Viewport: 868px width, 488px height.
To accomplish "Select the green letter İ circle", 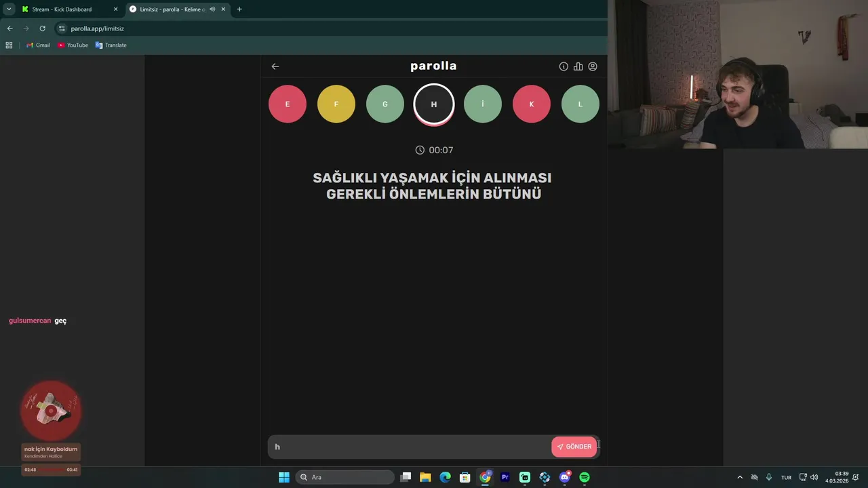I will pyautogui.click(x=483, y=104).
